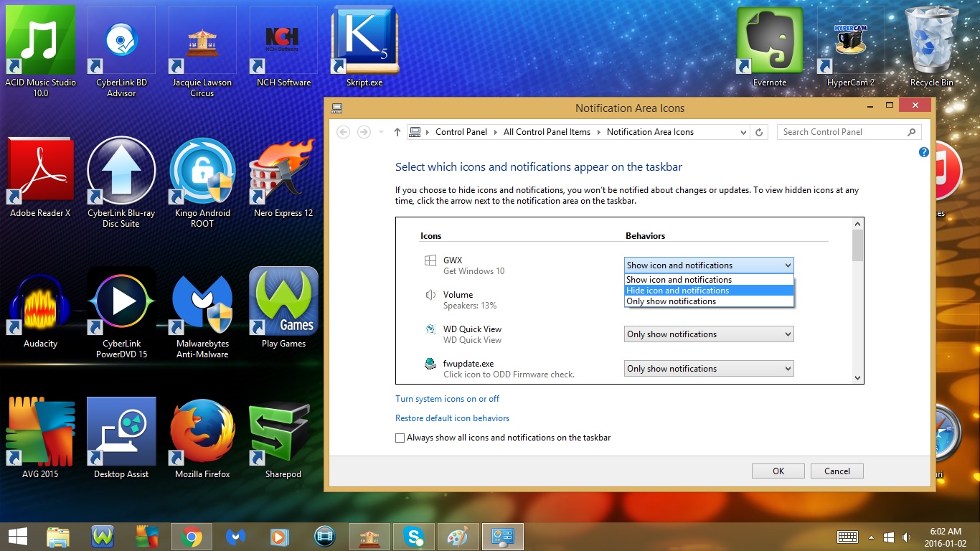980x551 pixels.
Task: Expand the address bar history dropdown
Action: click(743, 132)
